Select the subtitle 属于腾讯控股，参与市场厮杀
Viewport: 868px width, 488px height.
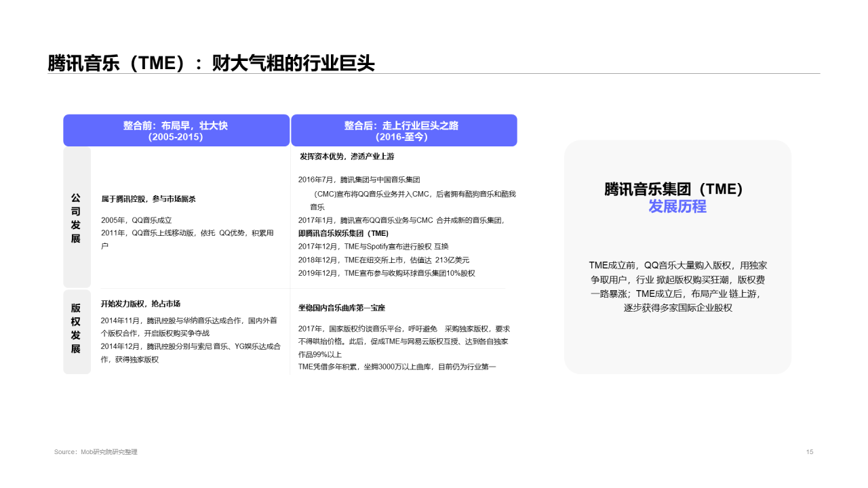pyautogui.click(x=149, y=199)
